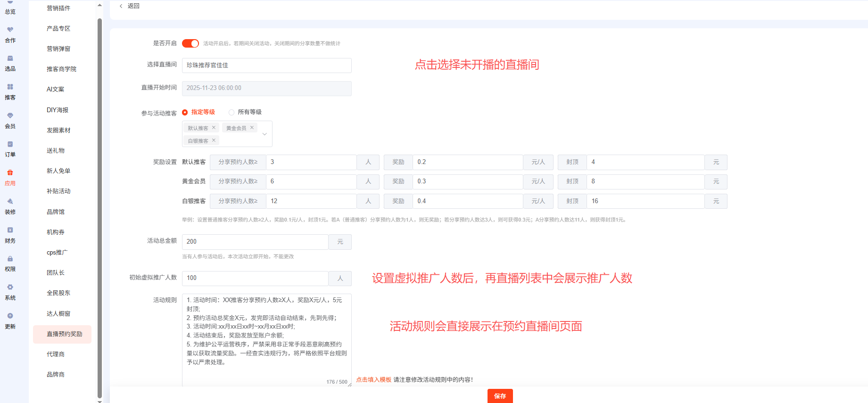Toggle the 是否开启 switch off

point(190,43)
